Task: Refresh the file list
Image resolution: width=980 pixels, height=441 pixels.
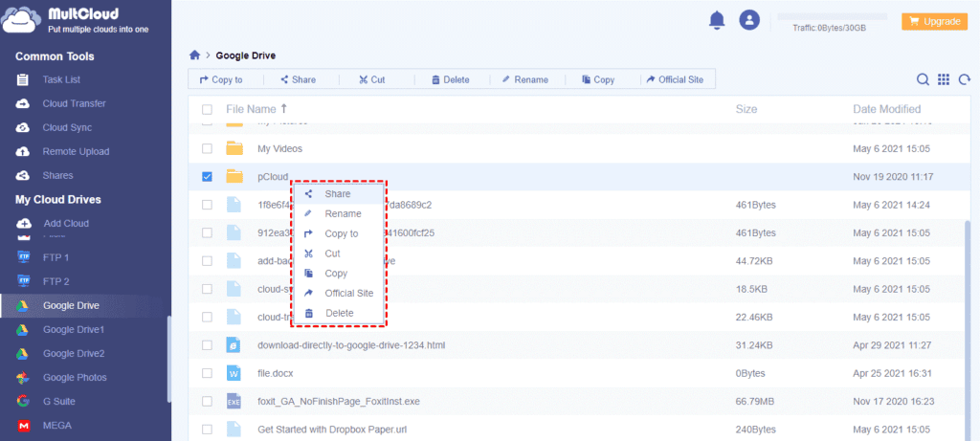Action: 965,79
